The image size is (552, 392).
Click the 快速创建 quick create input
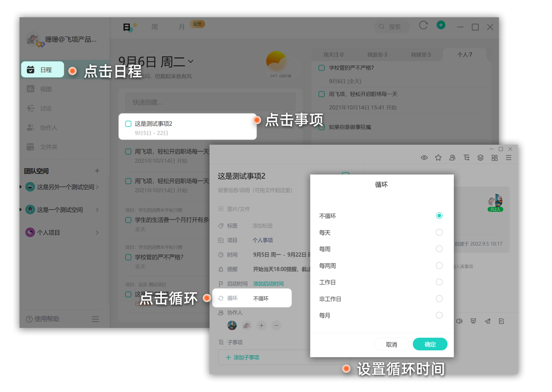[x=210, y=102]
